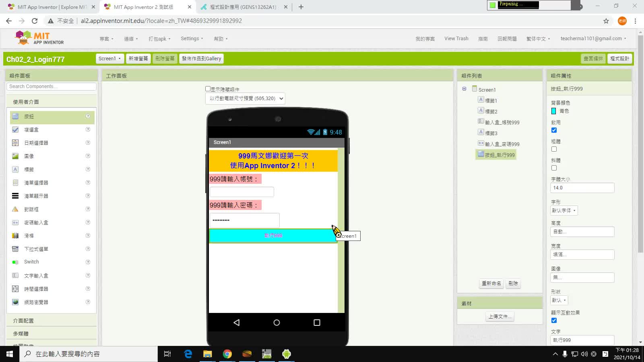The width and height of the screenshot is (644, 362).
Task: Enable the bold font checkbox
Action: click(554, 149)
